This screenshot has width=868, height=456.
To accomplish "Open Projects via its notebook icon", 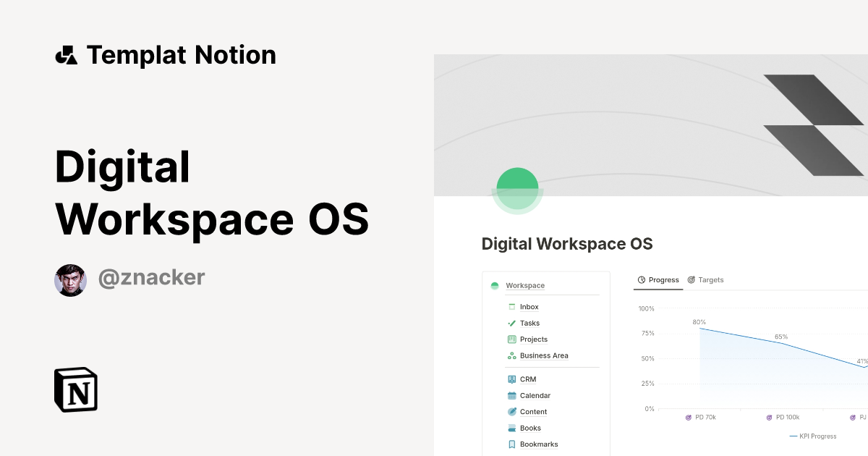I will (511, 339).
